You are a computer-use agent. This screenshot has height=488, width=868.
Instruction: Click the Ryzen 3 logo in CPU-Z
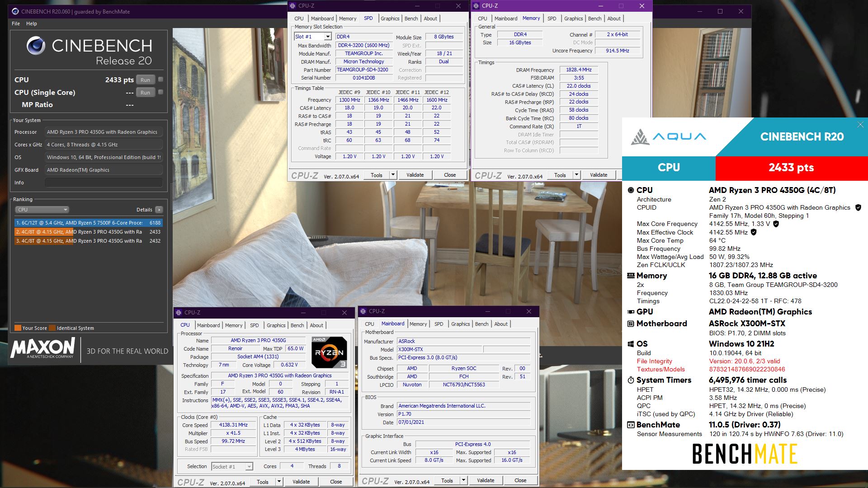click(329, 352)
